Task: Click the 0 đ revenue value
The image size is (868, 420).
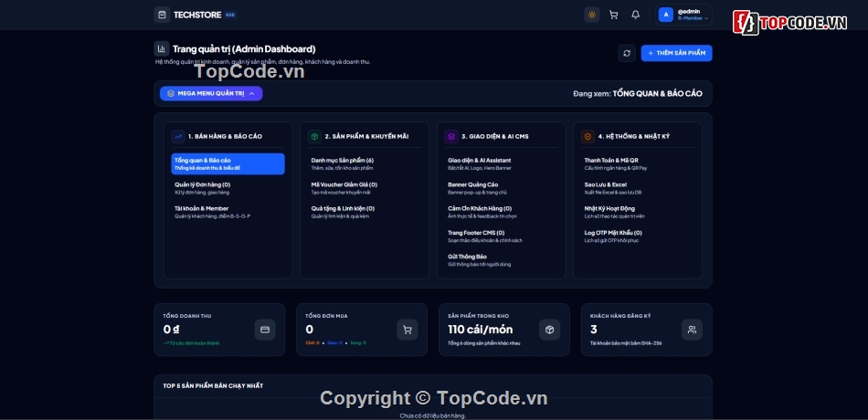Action: coord(171,330)
